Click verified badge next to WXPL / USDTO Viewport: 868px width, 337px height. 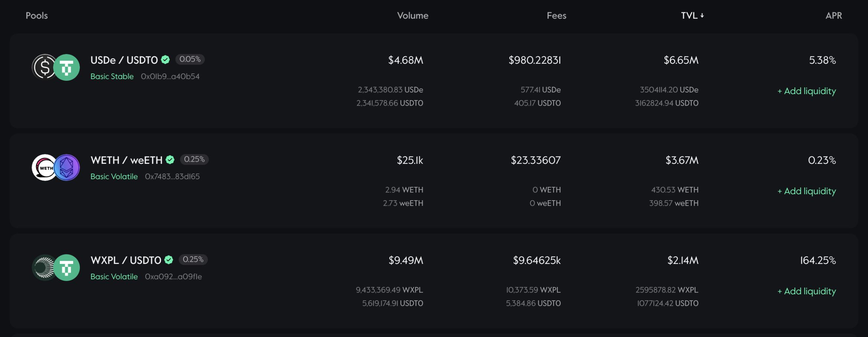click(169, 260)
